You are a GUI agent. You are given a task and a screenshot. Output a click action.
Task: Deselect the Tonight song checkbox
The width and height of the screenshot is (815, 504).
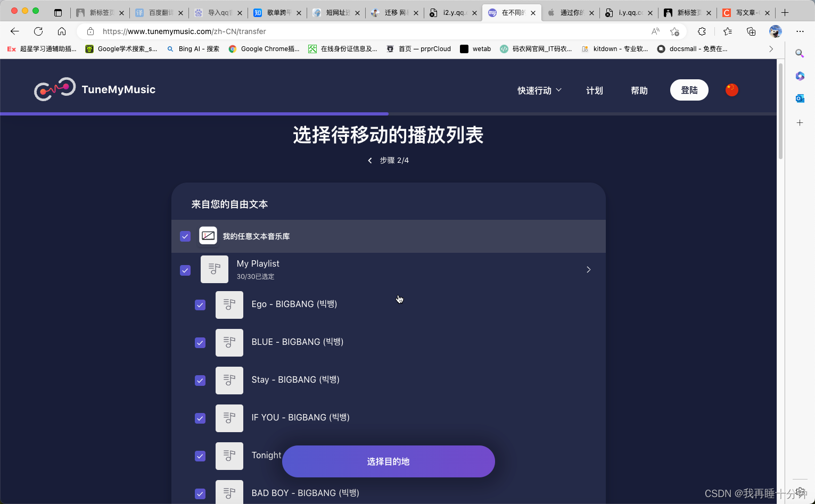tap(200, 456)
